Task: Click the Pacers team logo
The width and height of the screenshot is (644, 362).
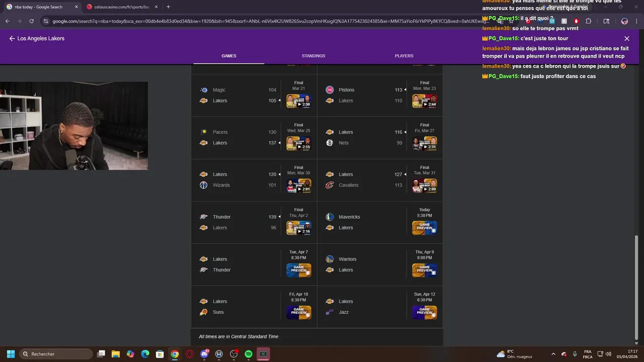Action: [x=204, y=132]
